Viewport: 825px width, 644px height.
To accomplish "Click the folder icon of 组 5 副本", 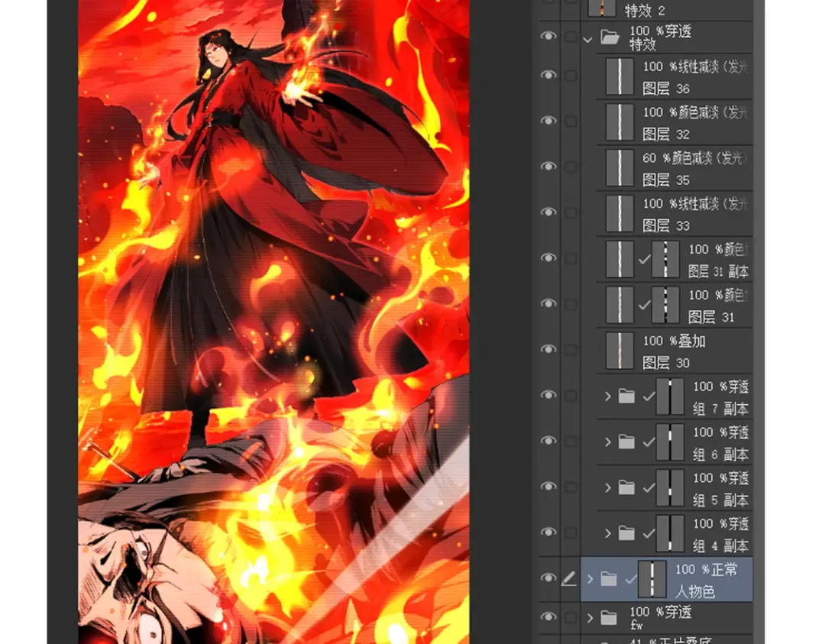I will coord(626,487).
